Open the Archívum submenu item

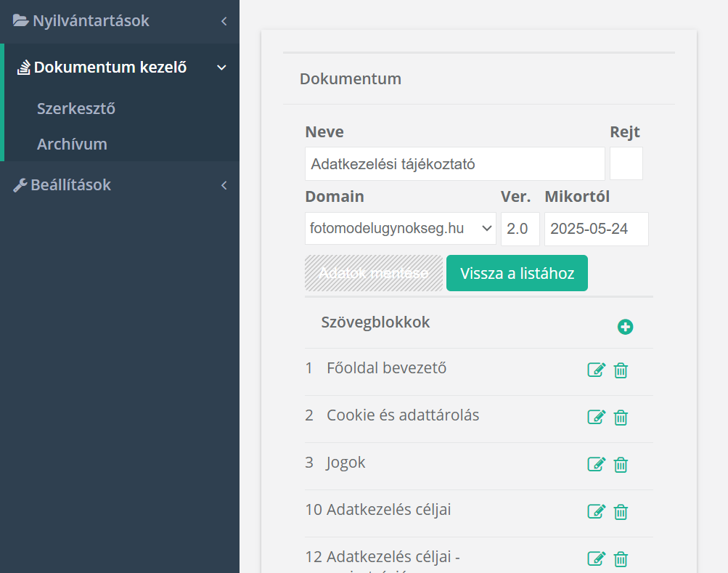tap(72, 144)
